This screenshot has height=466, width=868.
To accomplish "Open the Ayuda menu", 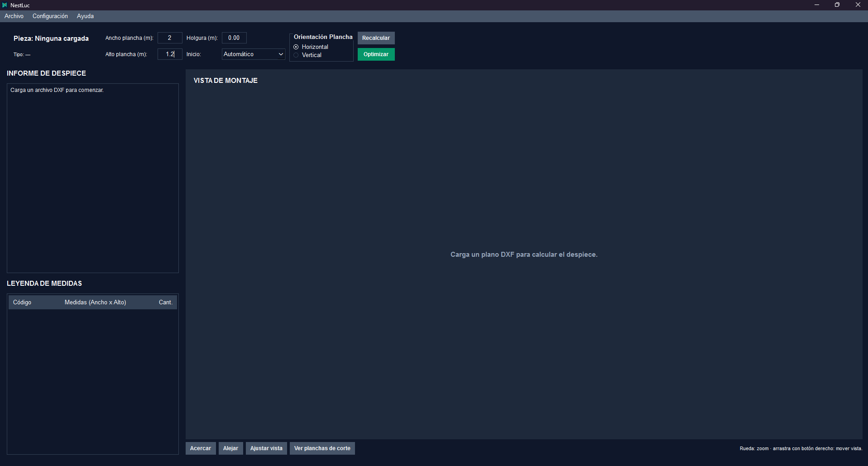I will pyautogui.click(x=85, y=16).
